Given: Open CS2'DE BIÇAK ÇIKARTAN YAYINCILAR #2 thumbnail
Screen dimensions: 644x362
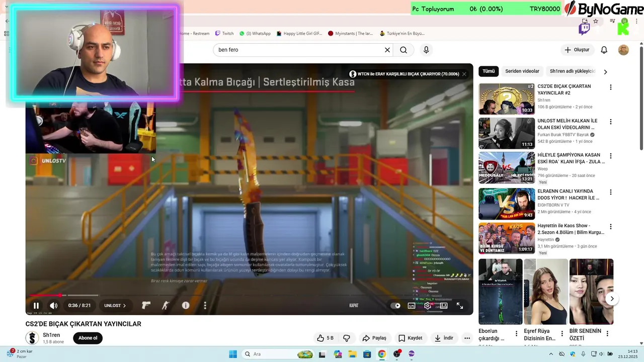Looking at the screenshot, I should pos(507,99).
